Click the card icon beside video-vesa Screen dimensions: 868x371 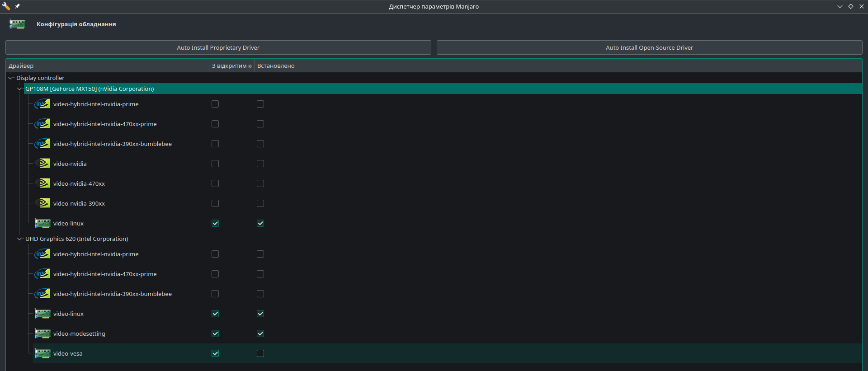pyautogui.click(x=42, y=353)
